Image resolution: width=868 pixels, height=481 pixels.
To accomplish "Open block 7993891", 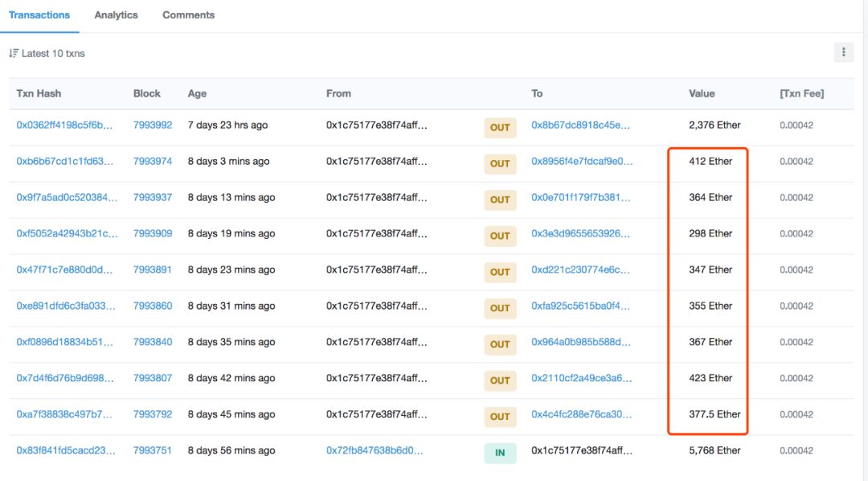I will coord(153,270).
